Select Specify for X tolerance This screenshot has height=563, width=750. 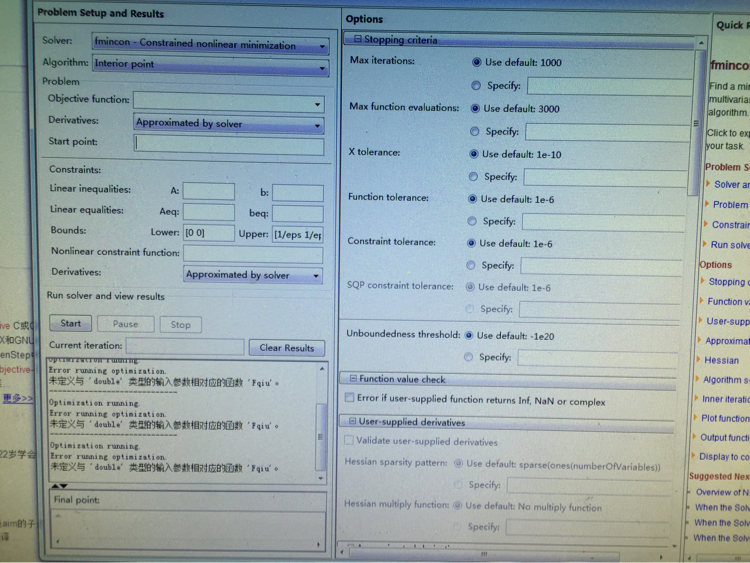coord(473,177)
